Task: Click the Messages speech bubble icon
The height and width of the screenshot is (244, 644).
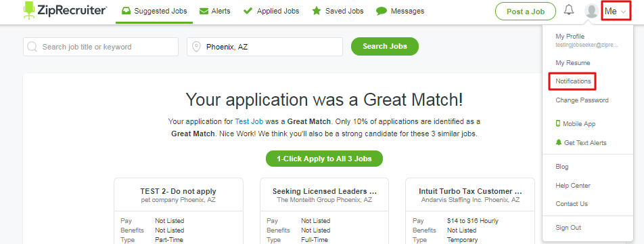Action: [x=382, y=11]
